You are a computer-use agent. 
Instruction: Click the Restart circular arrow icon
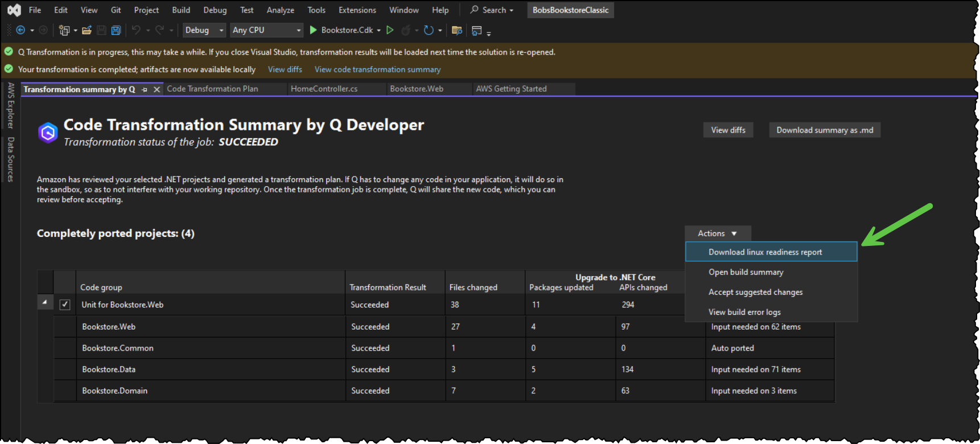429,30
